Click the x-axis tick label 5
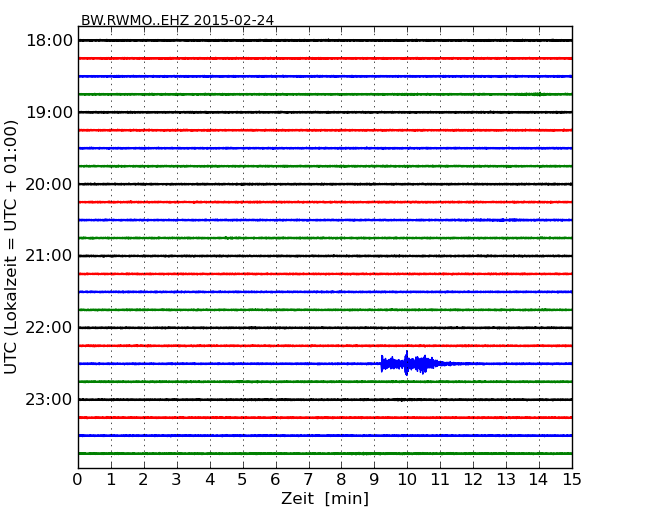This screenshot has height=520, width=650. click(x=243, y=480)
